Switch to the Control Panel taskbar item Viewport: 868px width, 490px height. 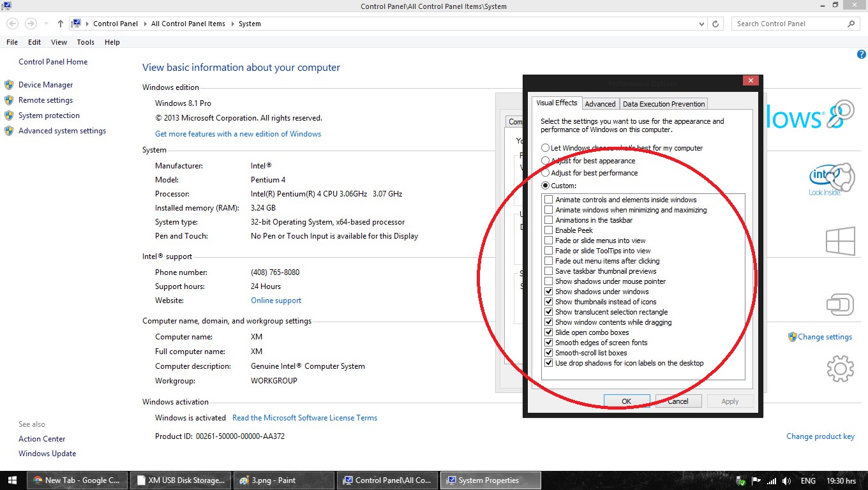pyautogui.click(x=387, y=480)
